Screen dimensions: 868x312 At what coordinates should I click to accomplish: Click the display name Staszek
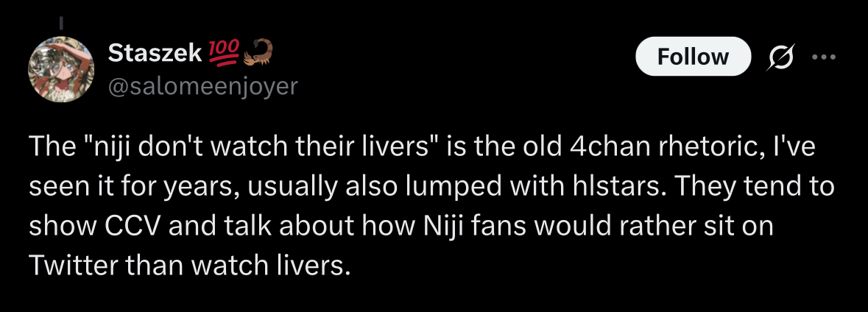click(153, 52)
